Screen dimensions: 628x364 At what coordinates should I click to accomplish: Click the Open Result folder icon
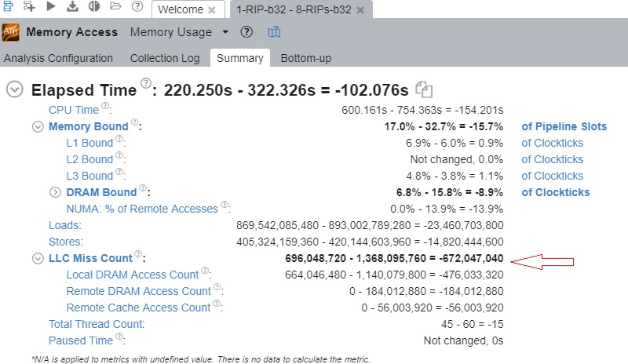point(115,7)
